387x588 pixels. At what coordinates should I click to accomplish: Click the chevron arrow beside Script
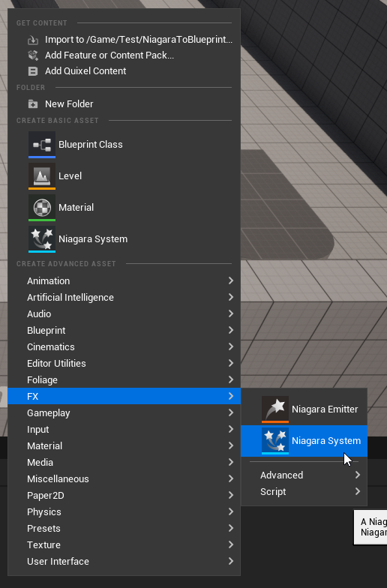(x=358, y=492)
